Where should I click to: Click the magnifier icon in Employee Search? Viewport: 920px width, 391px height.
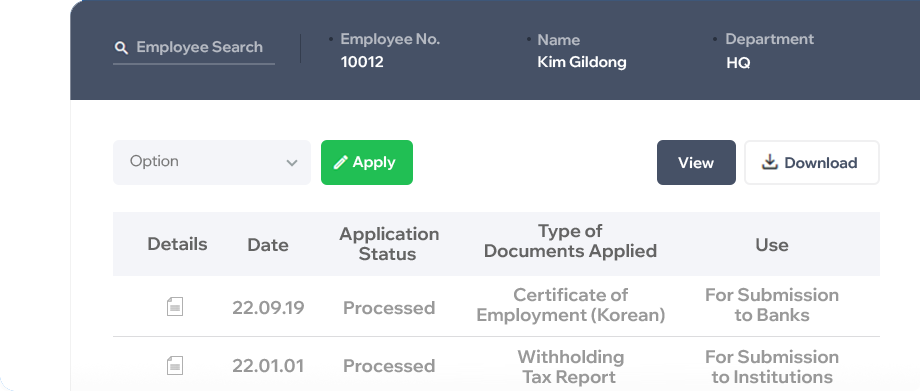point(121,48)
